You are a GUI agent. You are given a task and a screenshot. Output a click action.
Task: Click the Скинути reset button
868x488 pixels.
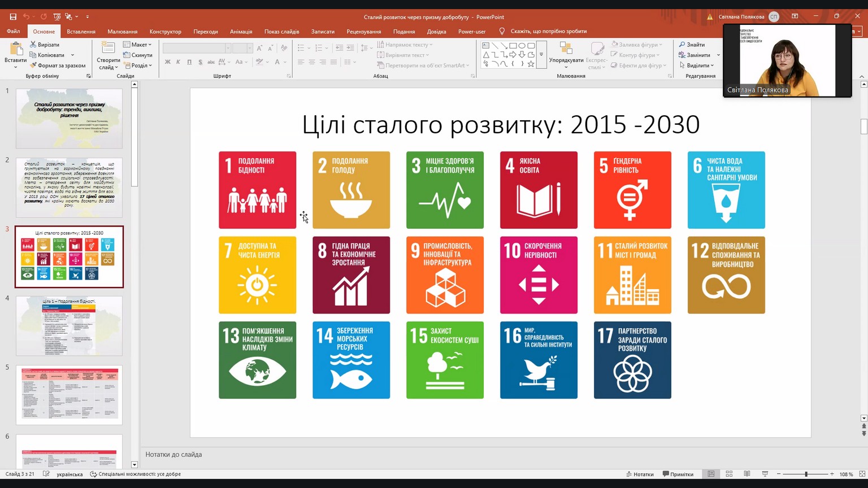[x=137, y=55]
